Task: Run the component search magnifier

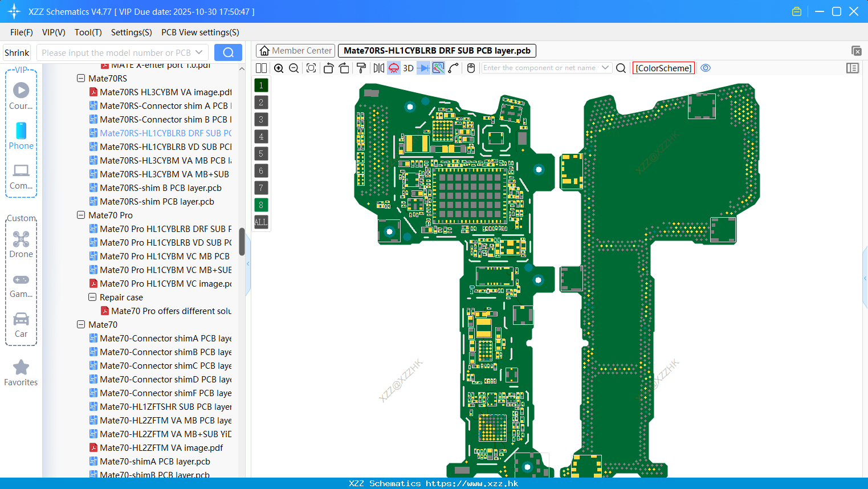Action: click(621, 68)
